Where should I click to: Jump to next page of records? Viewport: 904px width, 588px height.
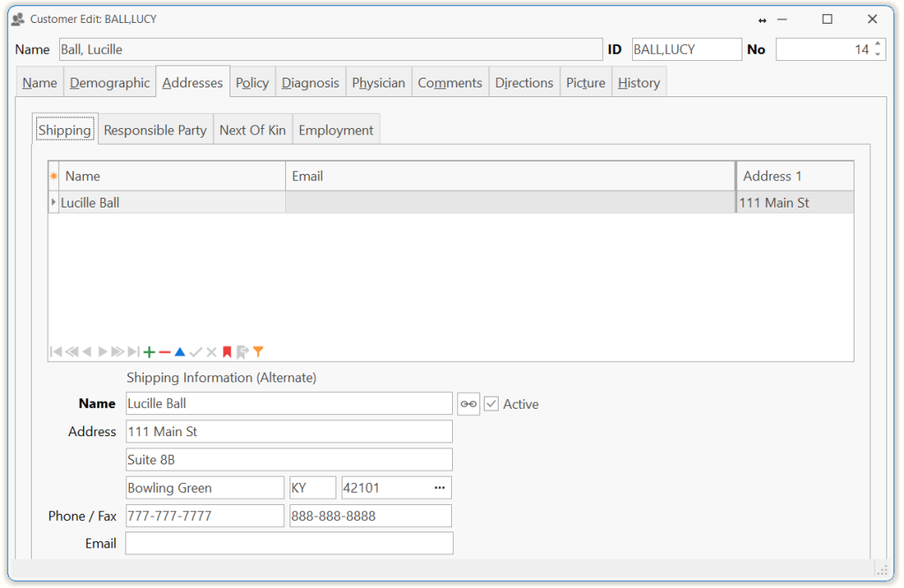click(x=117, y=351)
